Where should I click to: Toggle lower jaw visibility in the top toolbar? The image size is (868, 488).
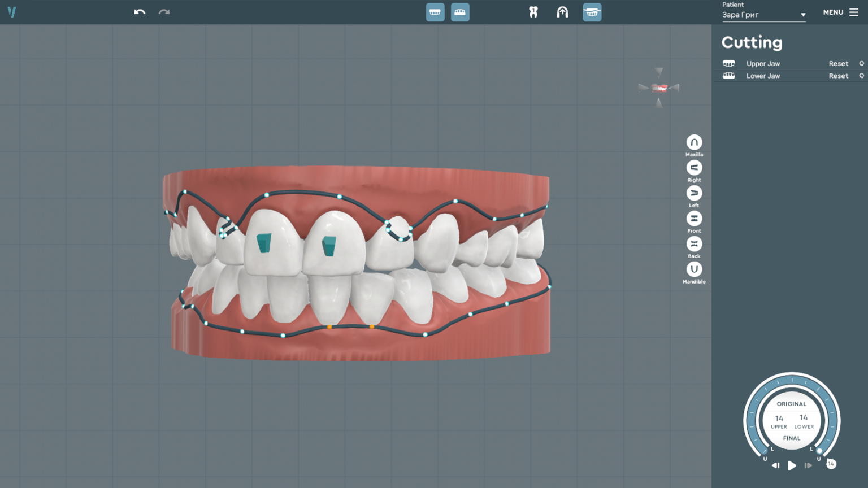coord(460,12)
